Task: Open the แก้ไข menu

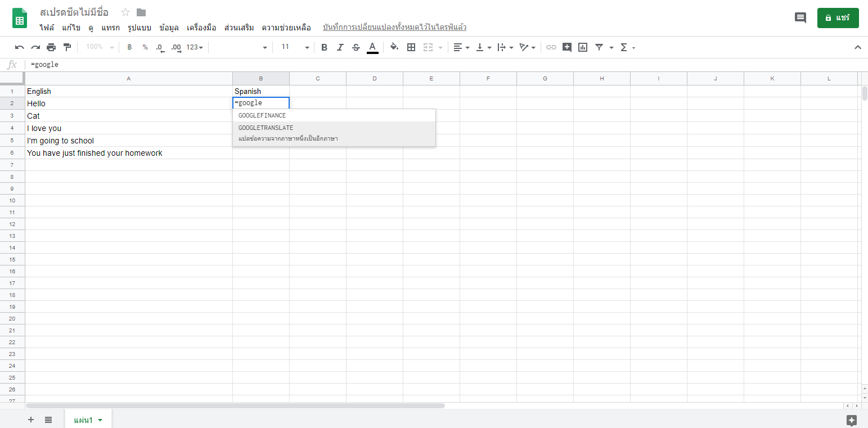Action: tap(71, 27)
